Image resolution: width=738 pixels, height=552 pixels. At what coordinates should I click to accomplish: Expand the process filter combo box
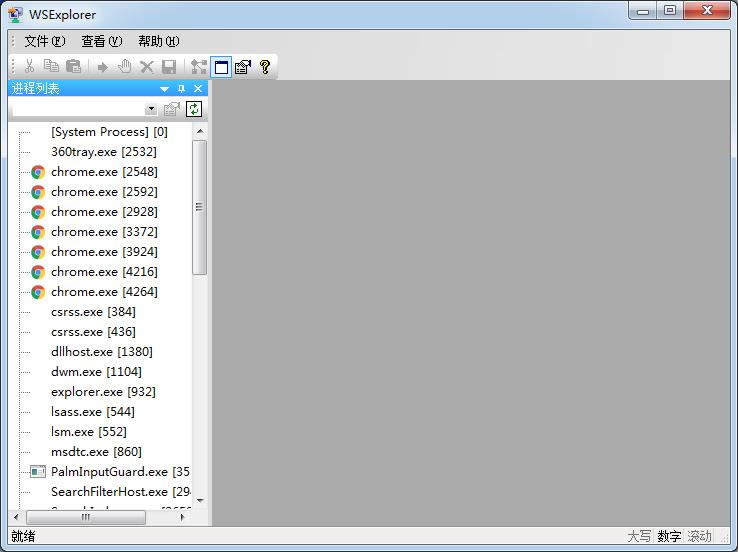coord(151,109)
